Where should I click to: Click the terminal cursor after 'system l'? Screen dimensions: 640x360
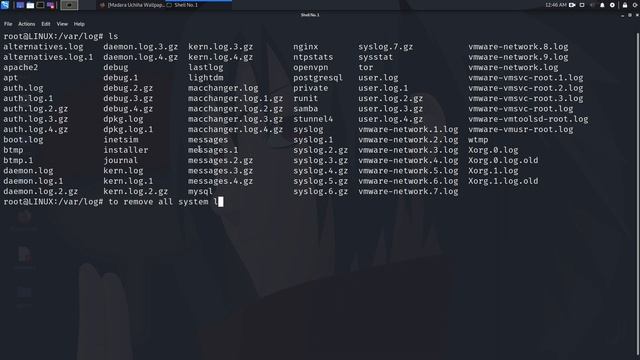coord(220,202)
